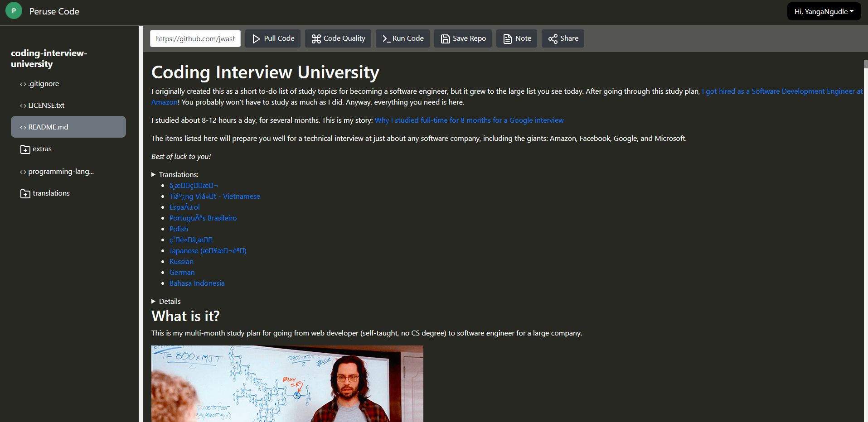Expand the translations folder
868x422 pixels.
tap(68, 193)
